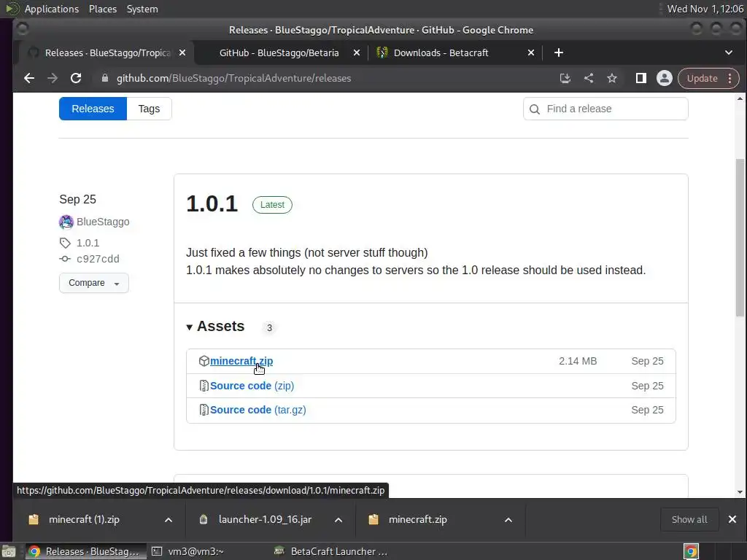
Task: Open the BlueStaggo author profile link
Action: (x=103, y=222)
